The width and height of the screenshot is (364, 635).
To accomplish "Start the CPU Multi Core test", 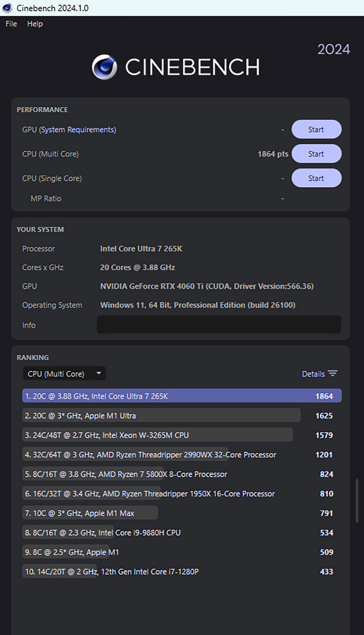I will pos(316,154).
